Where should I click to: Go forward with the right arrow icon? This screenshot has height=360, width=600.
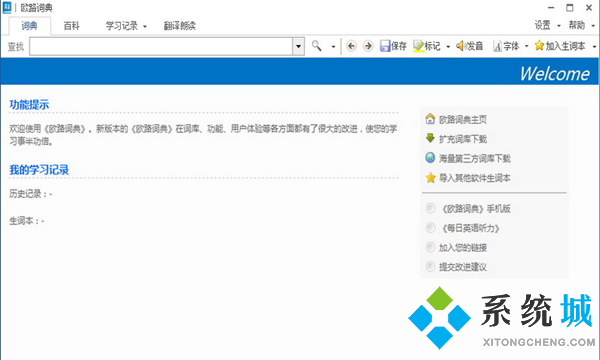pyautogui.click(x=368, y=46)
